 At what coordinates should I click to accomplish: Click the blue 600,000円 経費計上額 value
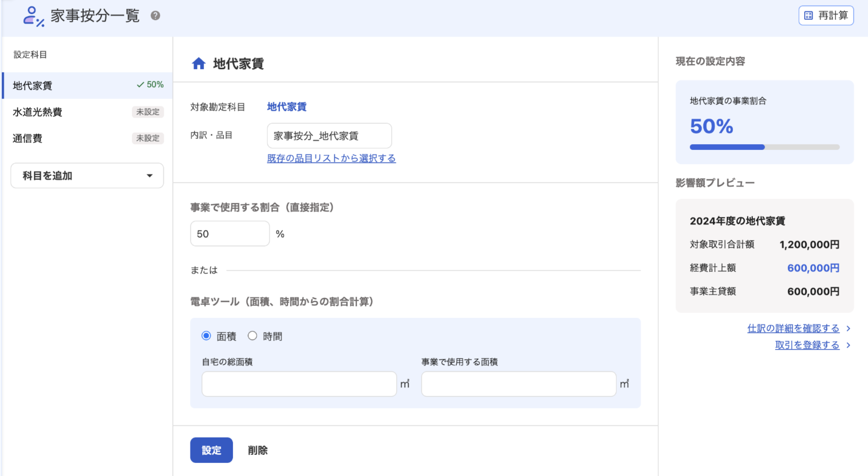813,268
